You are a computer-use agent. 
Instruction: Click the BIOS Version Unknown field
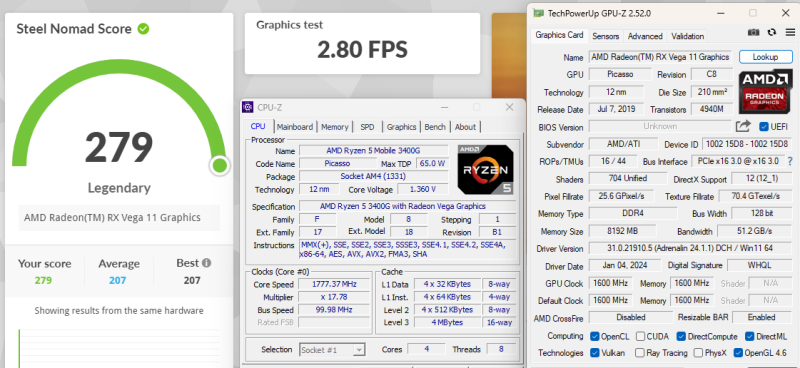[660, 126]
